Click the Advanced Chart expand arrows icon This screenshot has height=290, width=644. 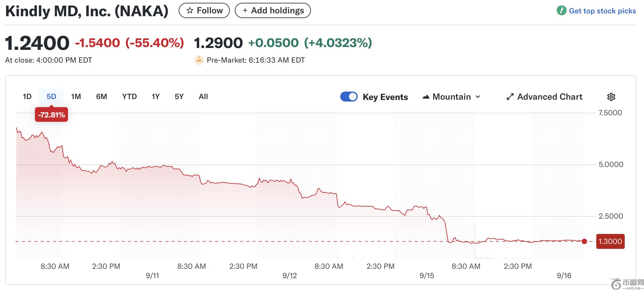coord(510,97)
